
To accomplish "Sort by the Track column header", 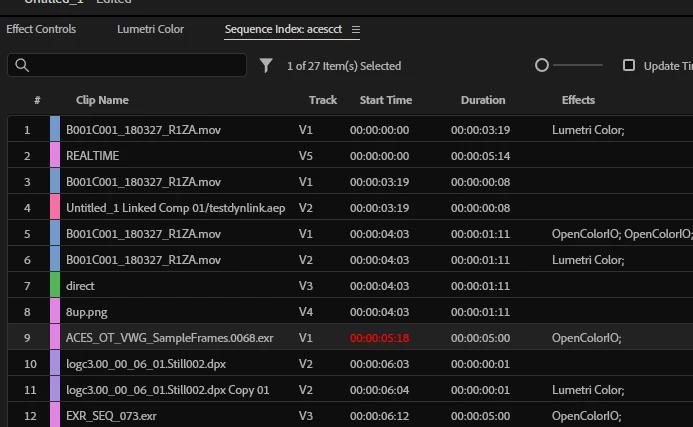I will (x=323, y=100).
